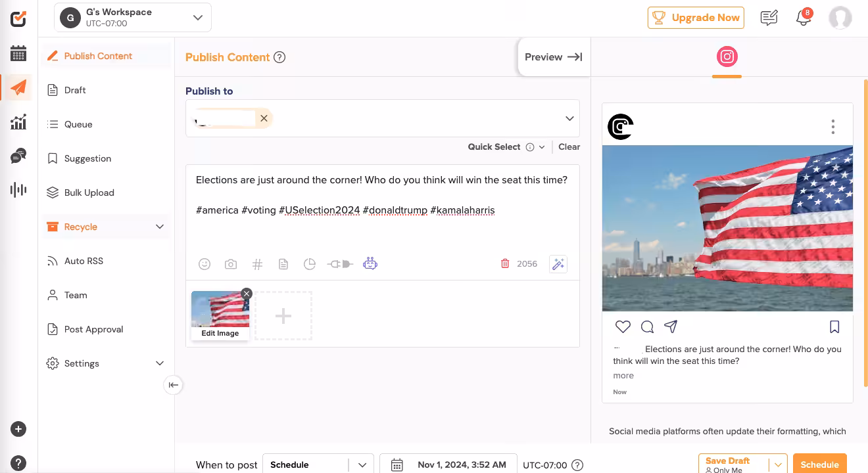Screen dimensions: 868x473
Task: Click the share arrow icon in preview
Action: [671, 327]
